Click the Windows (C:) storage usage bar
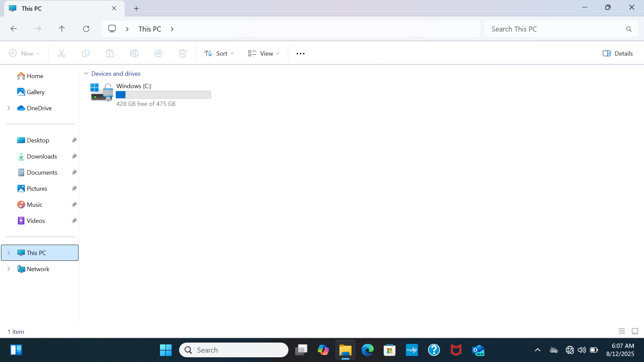Screen dimensions: 644x362 [x=163, y=95]
